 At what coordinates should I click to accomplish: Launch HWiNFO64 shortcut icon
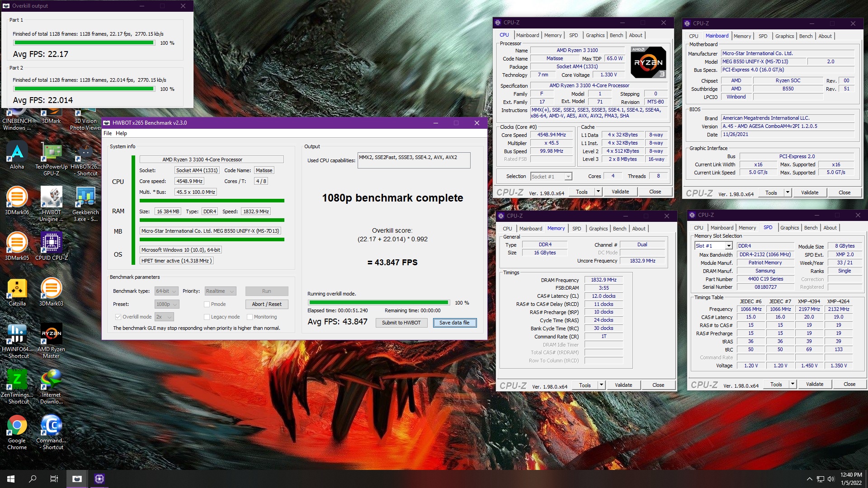point(17,341)
